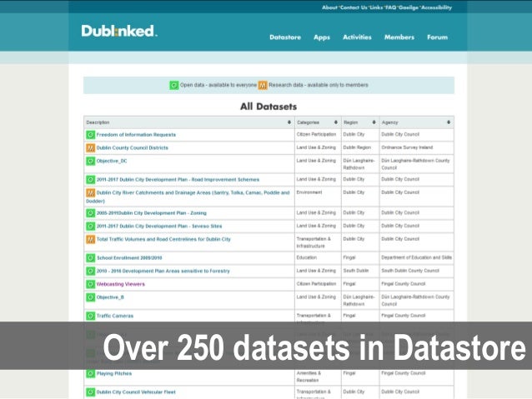Screen dimensions: 532x399
Task: Click open-data icon beside Objective_B
Action: click(x=90, y=297)
